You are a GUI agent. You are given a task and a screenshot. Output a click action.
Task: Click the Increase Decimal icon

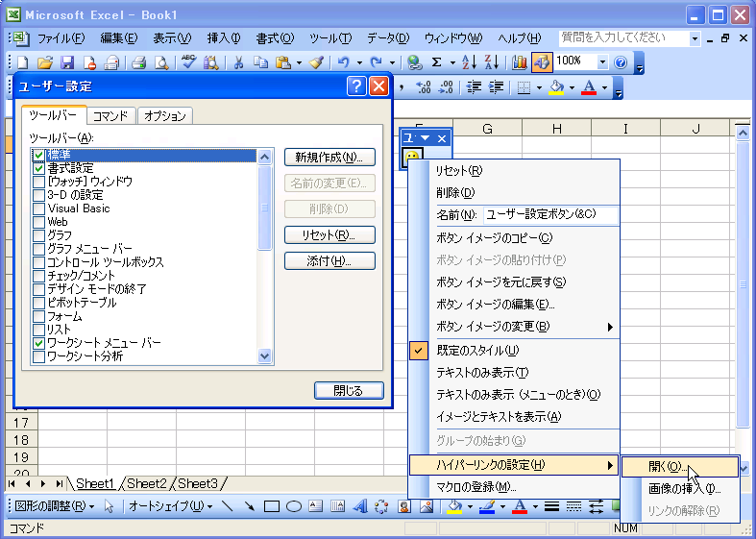click(x=423, y=87)
